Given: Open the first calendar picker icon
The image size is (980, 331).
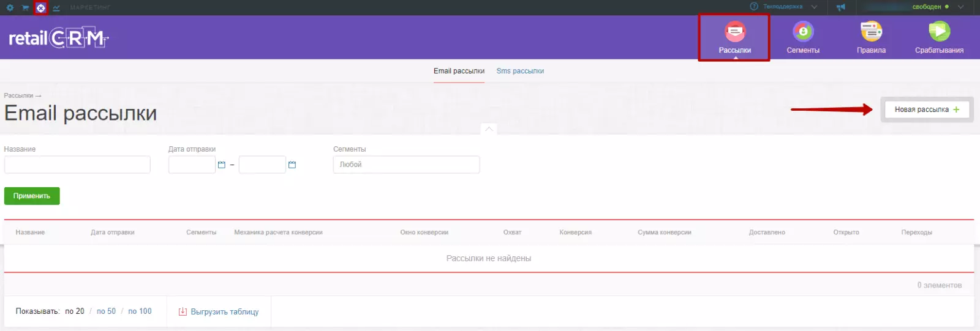Looking at the screenshot, I should pyautogui.click(x=222, y=165).
